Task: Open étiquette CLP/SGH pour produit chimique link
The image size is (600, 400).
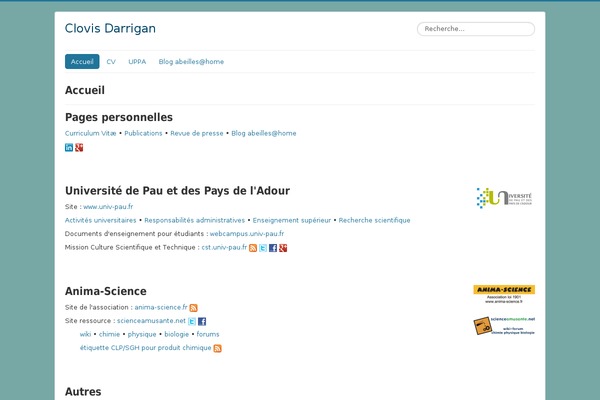Action: pyautogui.click(x=145, y=348)
